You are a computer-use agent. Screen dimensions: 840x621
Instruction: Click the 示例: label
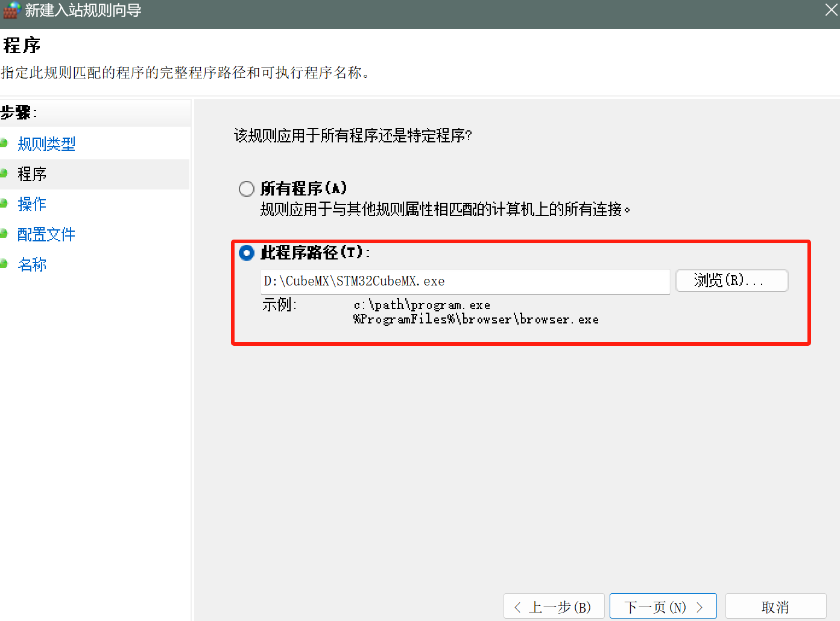coord(279,305)
